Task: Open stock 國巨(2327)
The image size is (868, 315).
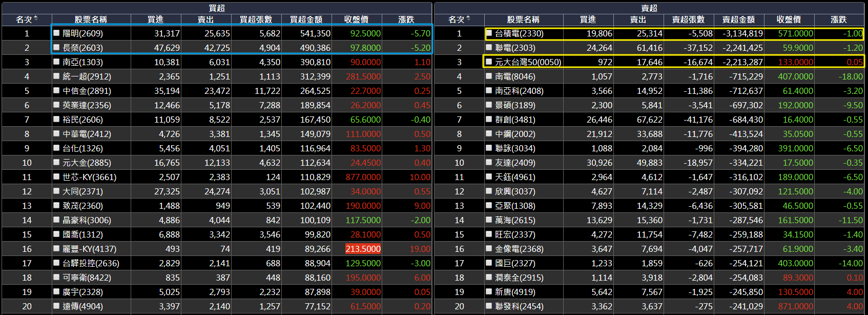Action: click(515, 263)
